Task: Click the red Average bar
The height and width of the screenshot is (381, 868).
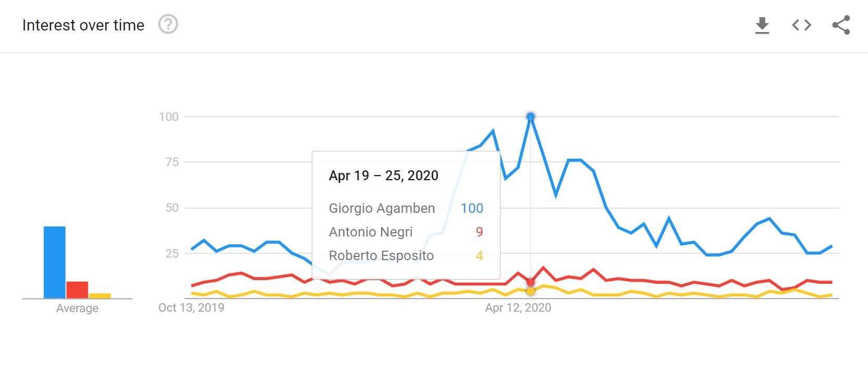Action: [77, 290]
